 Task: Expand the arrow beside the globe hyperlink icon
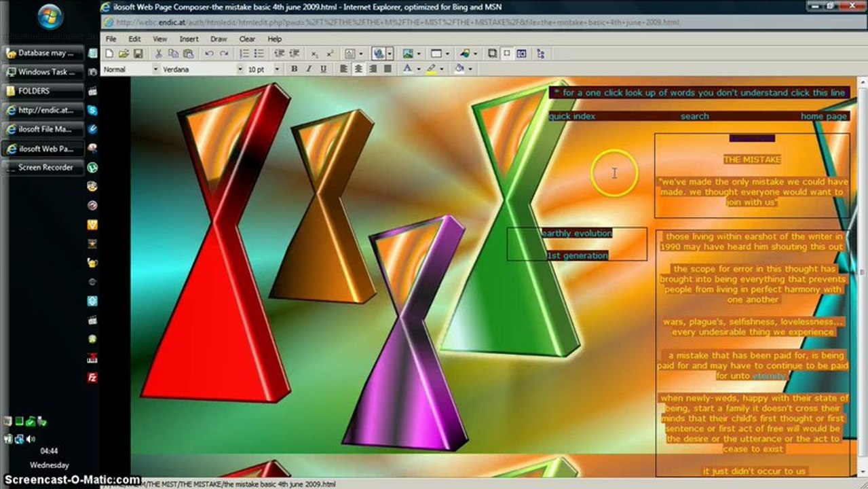pyautogui.click(x=390, y=54)
